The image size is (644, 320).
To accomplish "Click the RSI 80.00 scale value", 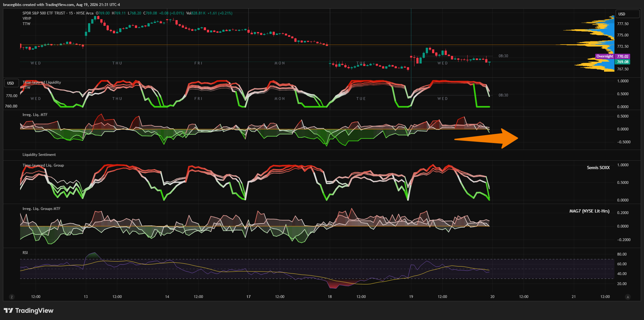I will pyautogui.click(x=622, y=254).
